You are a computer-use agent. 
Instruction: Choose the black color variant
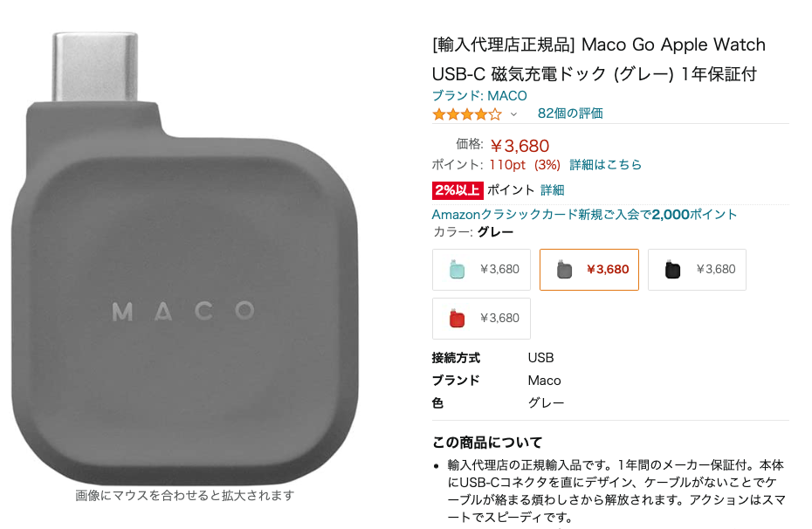(697, 269)
